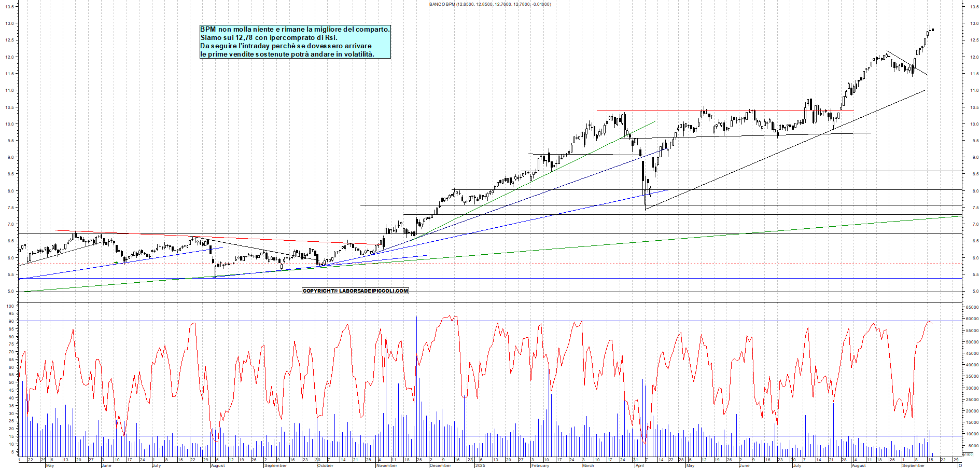Screen dimensions: 980x468
Task: Click the 50000 volume scale label
Action: [x=972, y=342]
